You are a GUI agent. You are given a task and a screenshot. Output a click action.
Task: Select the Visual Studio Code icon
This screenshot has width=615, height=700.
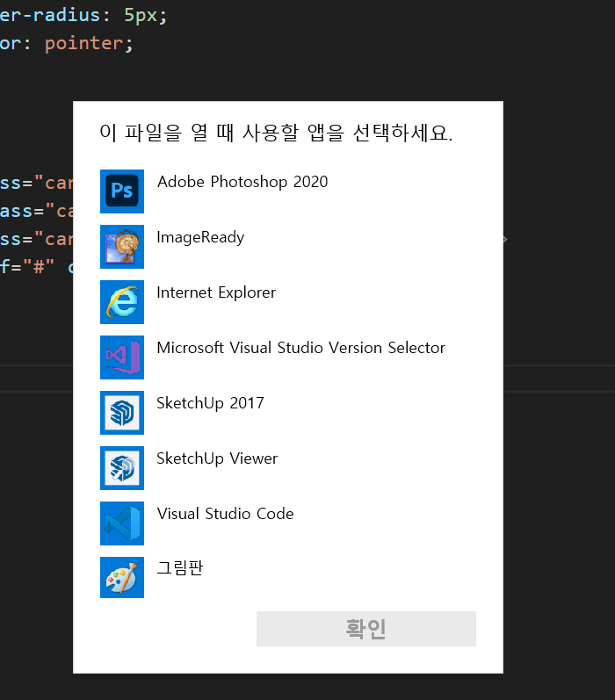point(122,523)
